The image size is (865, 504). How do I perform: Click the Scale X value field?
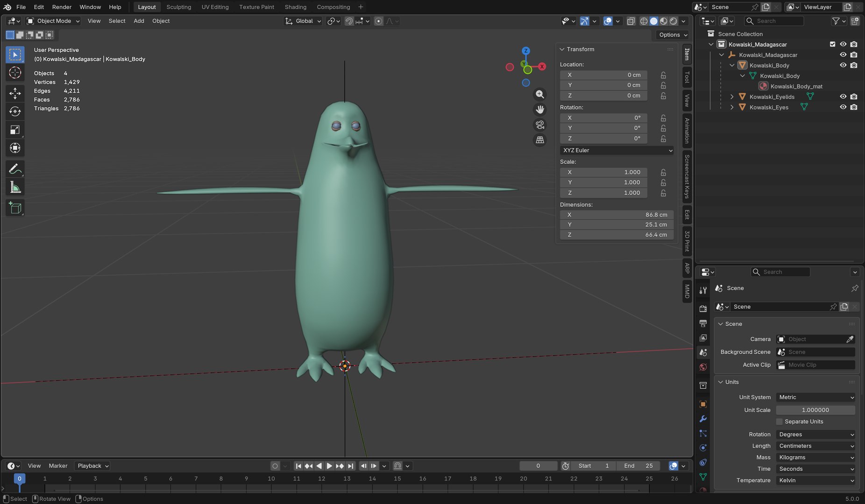(x=603, y=172)
